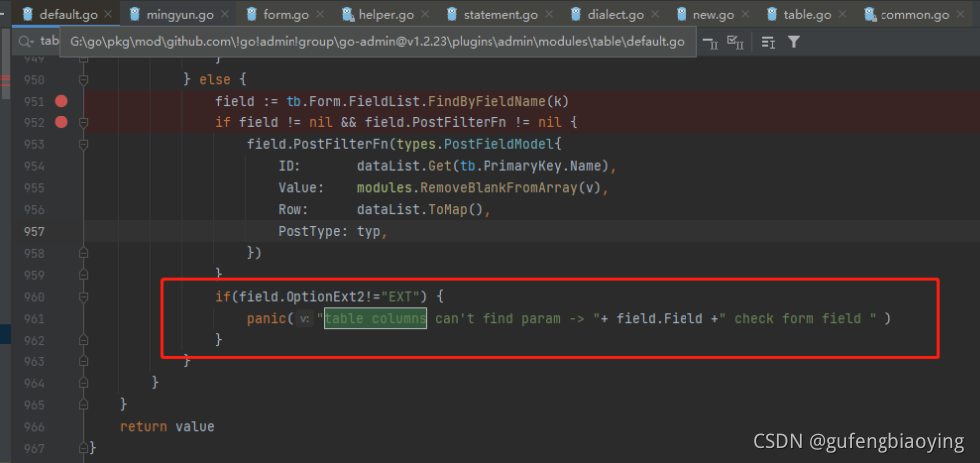The image size is (980, 463).
Task: Open the search history magnifier dropdown
Action: (27, 42)
